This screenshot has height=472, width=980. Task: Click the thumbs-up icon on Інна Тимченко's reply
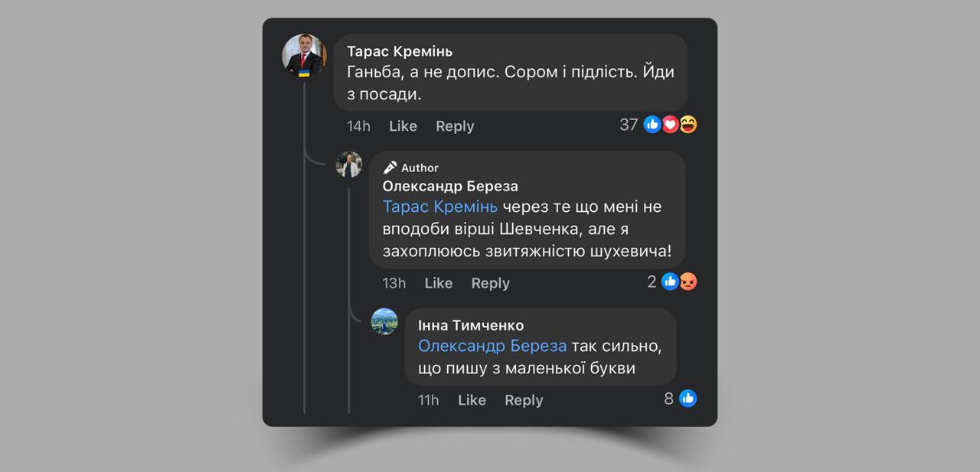click(688, 399)
